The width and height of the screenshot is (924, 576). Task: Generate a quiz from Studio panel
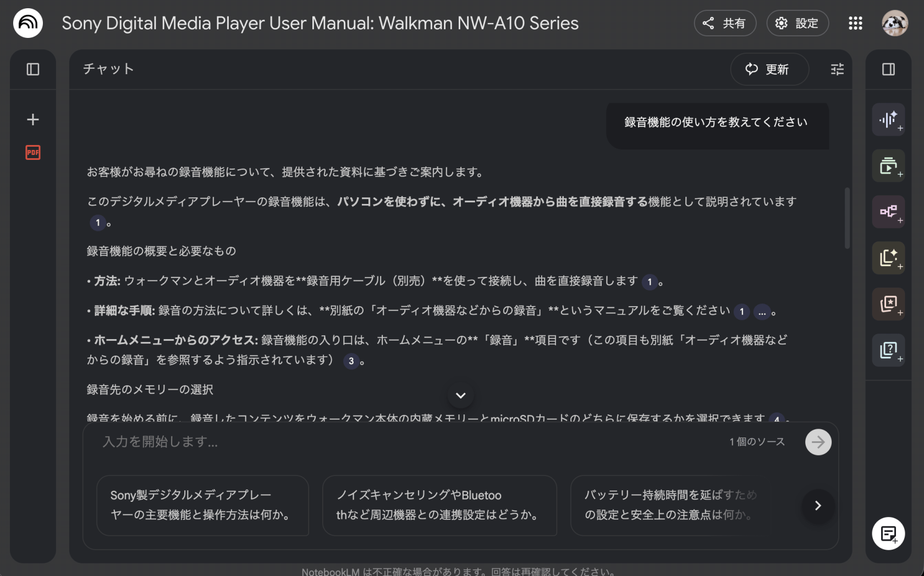[x=888, y=350]
